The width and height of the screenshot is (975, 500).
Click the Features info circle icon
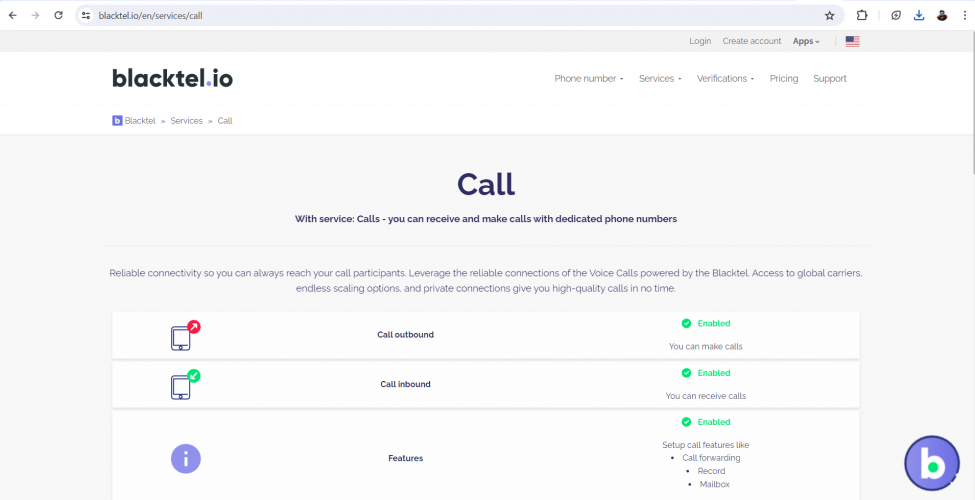pos(185,459)
